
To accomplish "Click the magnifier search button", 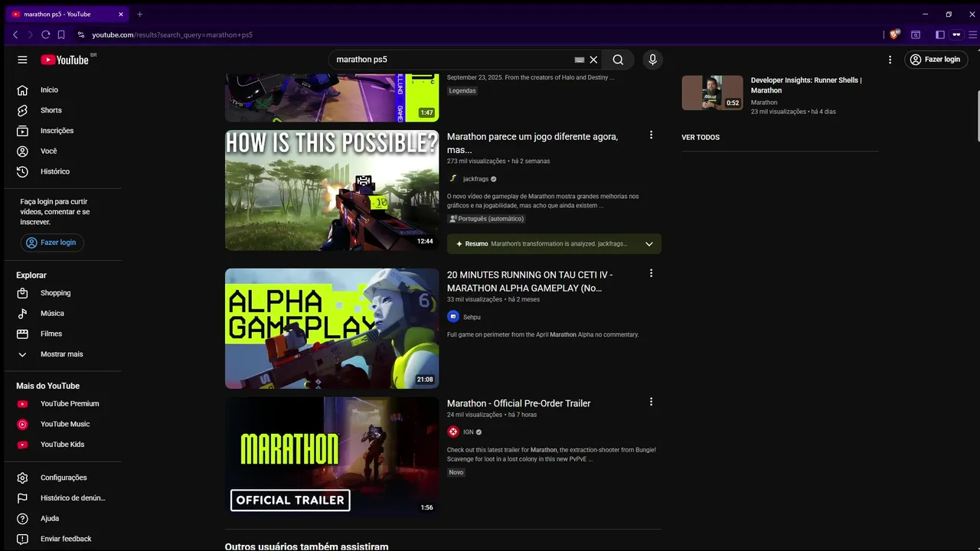I will point(618,60).
